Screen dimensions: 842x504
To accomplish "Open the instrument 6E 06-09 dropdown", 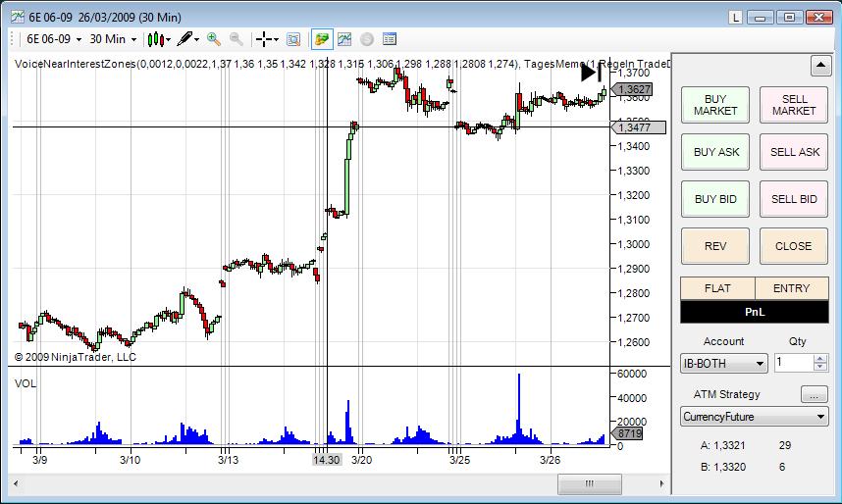I will point(54,39).
